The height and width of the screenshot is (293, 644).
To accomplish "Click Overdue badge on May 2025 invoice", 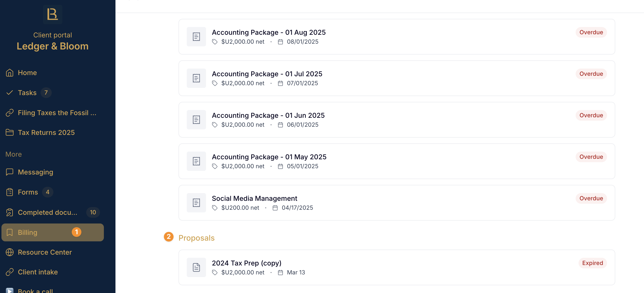I will coord(591,157).
